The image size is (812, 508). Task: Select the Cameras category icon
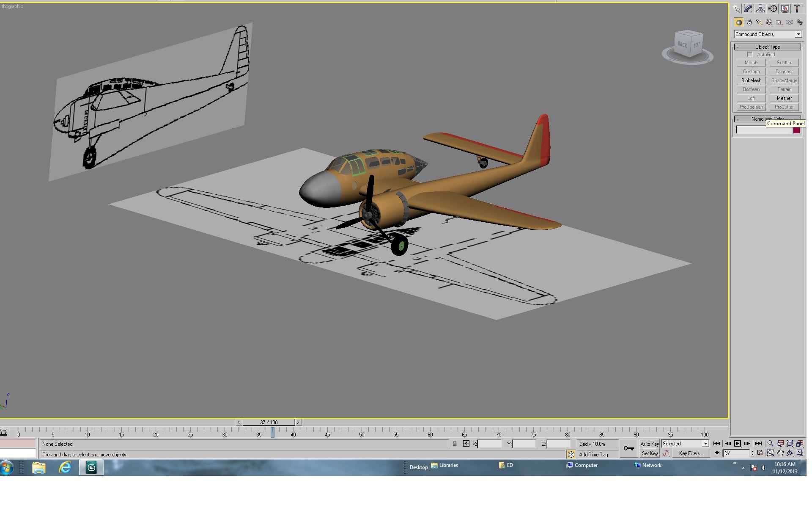coord(769,22)
